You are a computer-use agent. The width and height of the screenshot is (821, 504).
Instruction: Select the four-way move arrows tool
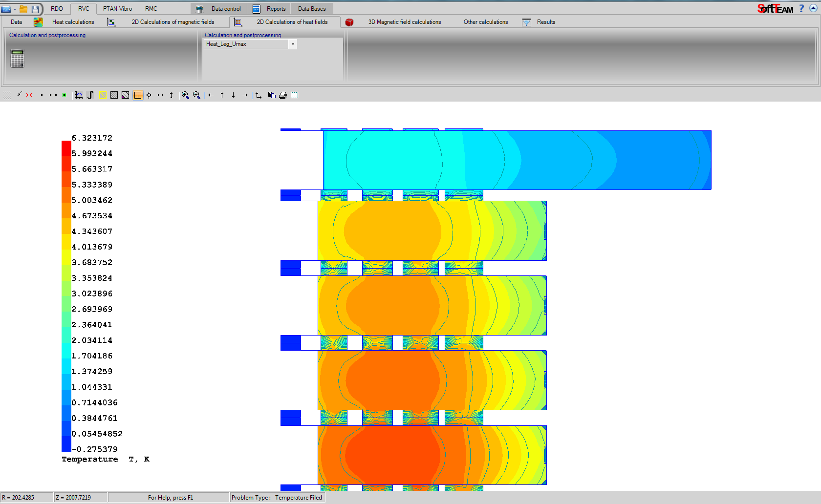click(149, 95)
